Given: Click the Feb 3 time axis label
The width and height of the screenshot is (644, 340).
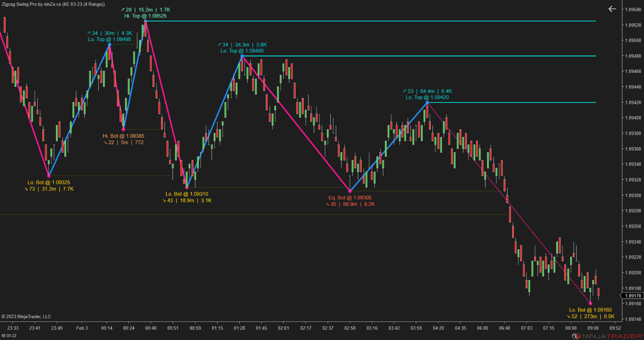Looking at the screenshot, I should coord(81,328).
